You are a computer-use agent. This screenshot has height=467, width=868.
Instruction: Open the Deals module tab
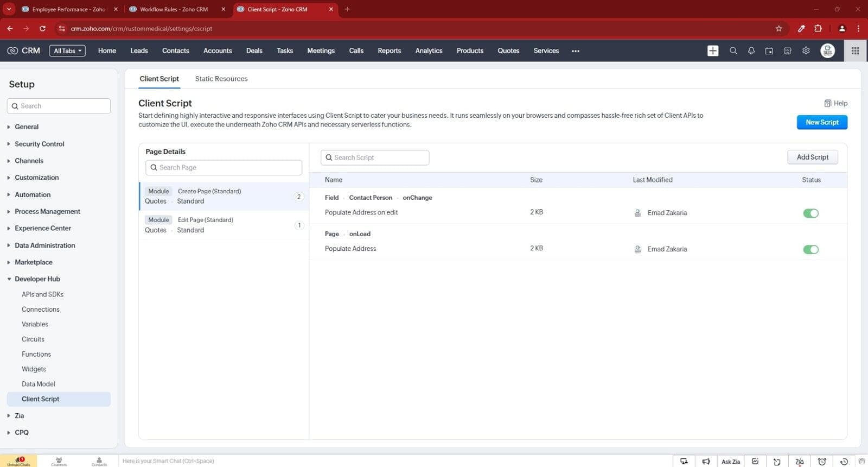[254, 51]
